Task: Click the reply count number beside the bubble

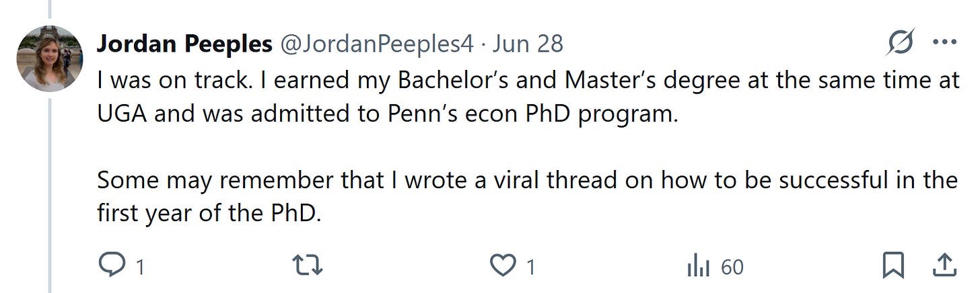Action: pyautogui.click(x=140, y=267)
